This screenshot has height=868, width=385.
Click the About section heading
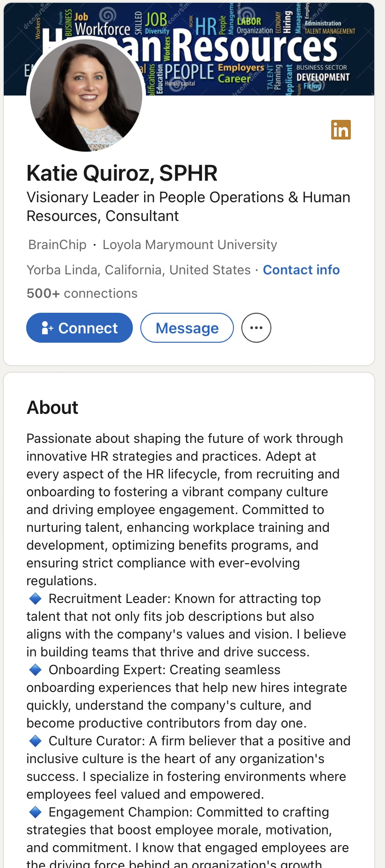point(52,407)
